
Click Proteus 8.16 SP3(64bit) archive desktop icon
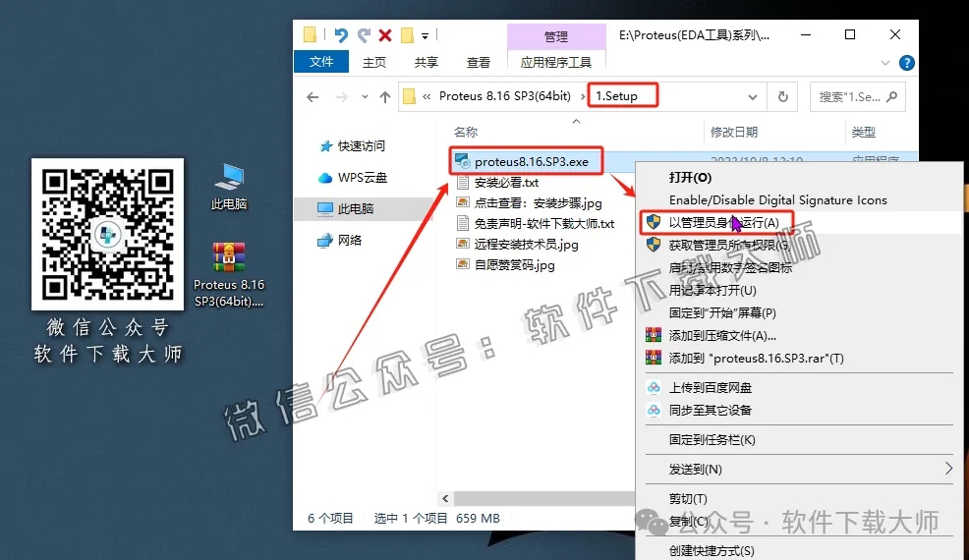pos(229,274)
